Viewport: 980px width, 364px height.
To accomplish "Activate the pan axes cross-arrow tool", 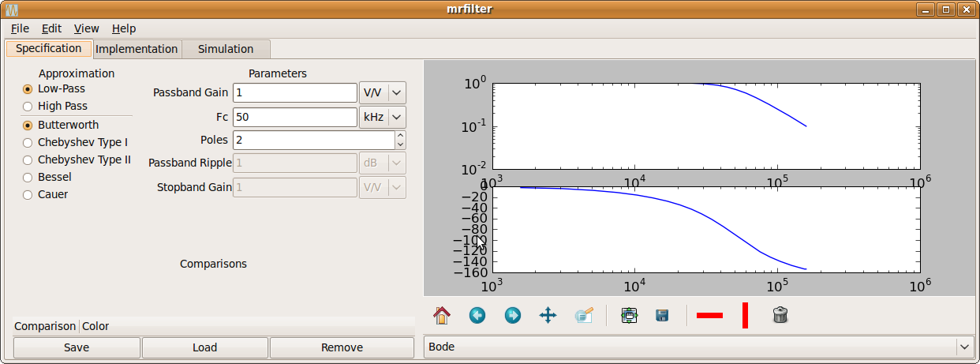I will tap(548, 316).
